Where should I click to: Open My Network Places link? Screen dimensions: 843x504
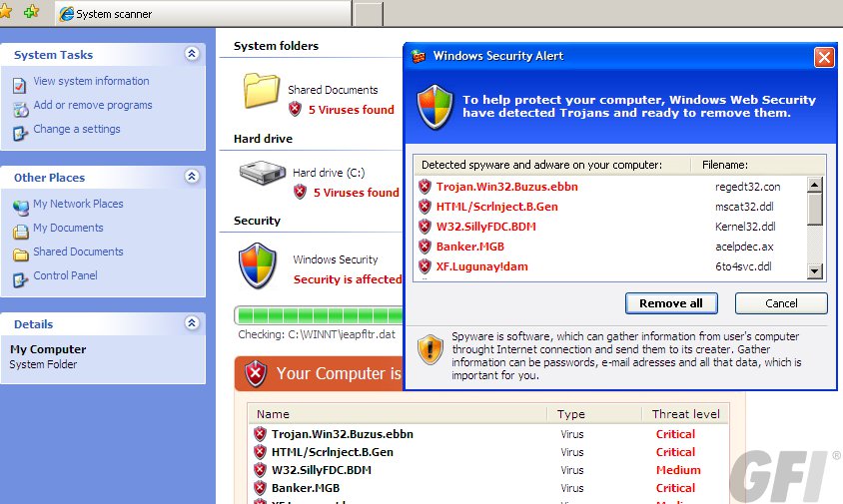coord(78,204)
